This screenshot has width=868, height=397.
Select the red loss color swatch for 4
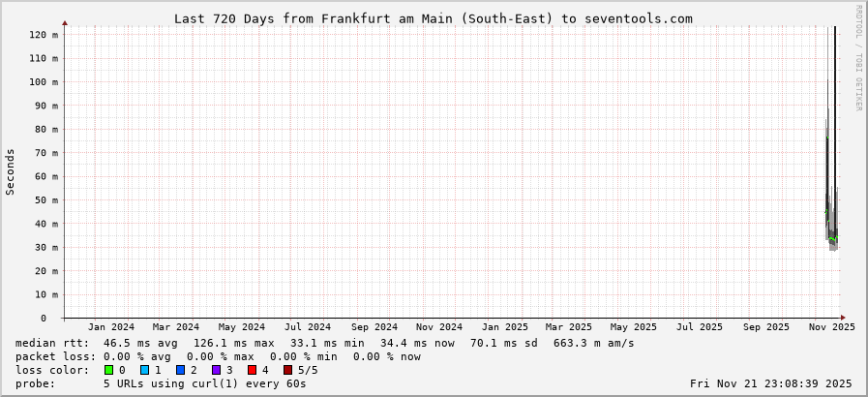tap(252, 370)
